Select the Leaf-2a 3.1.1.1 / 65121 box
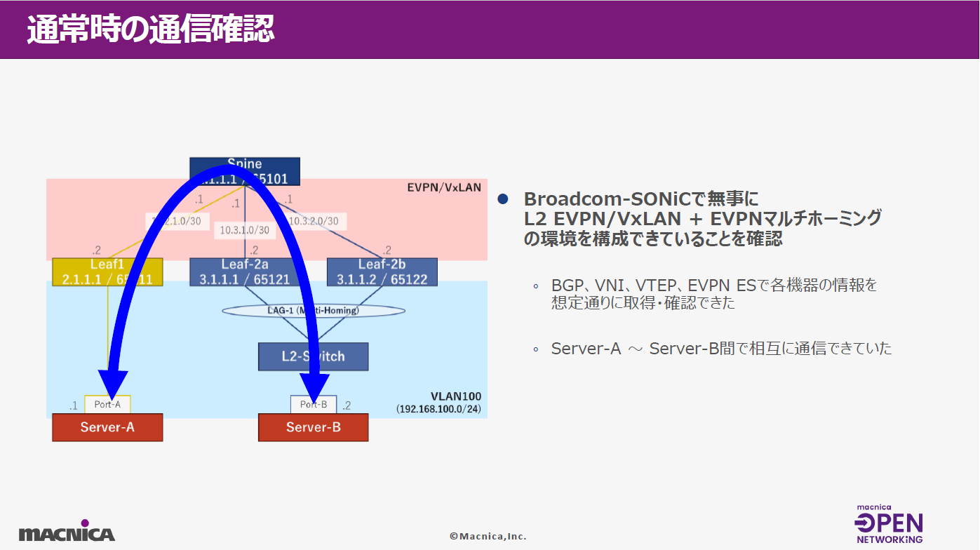This screenshot has width=980, height=550. tap(245, 272)
